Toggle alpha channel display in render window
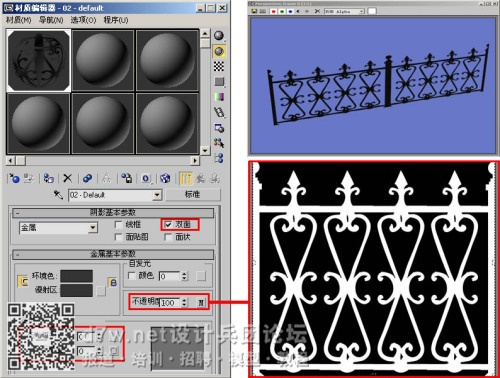 [298, 11]
